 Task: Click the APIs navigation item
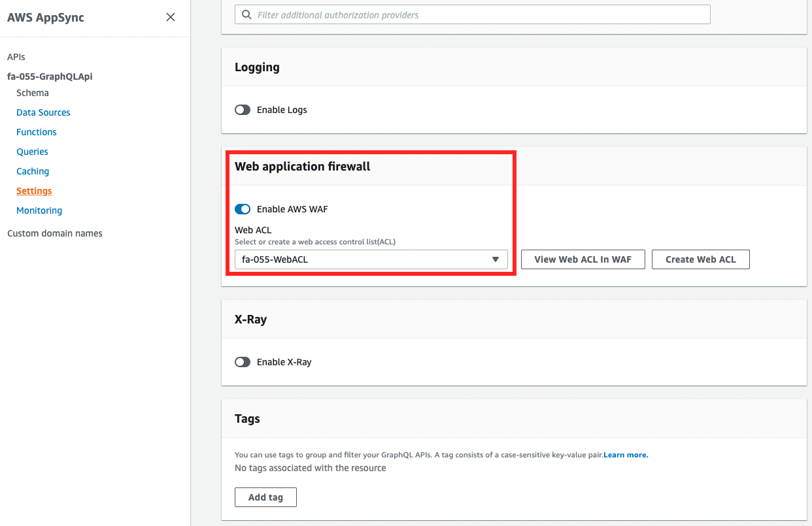click(16, 57)
